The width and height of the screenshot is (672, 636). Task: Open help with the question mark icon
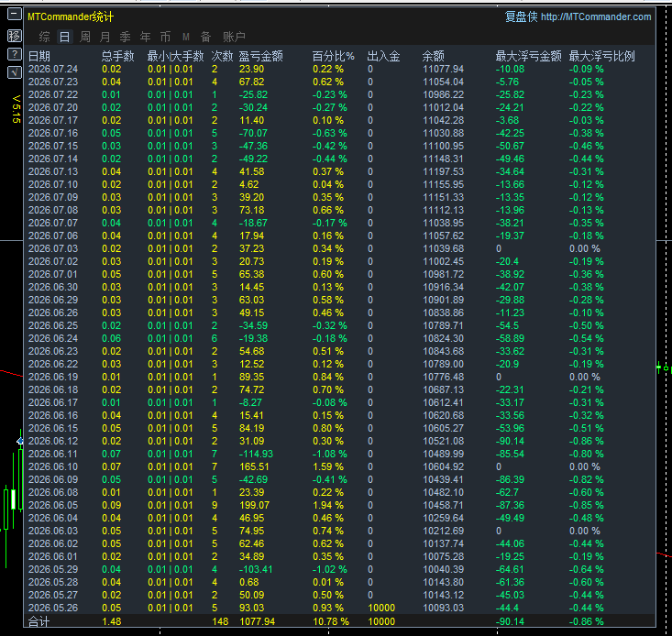pyautogui.click(x=14, y=54)
